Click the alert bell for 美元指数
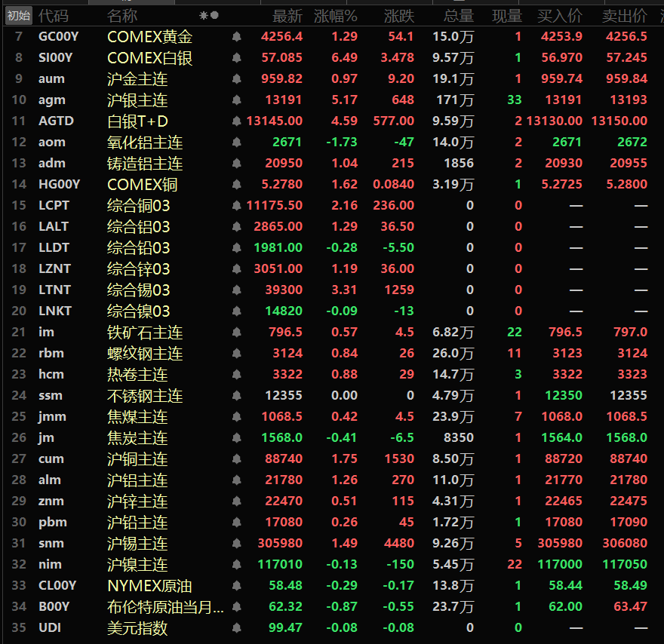This screenshot has width=664, height=644. click(236, 627)
